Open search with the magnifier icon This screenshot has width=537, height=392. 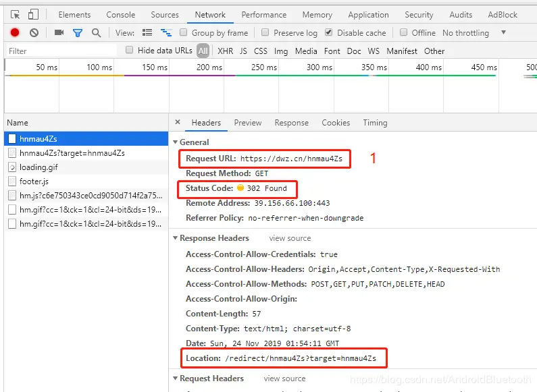96,33
